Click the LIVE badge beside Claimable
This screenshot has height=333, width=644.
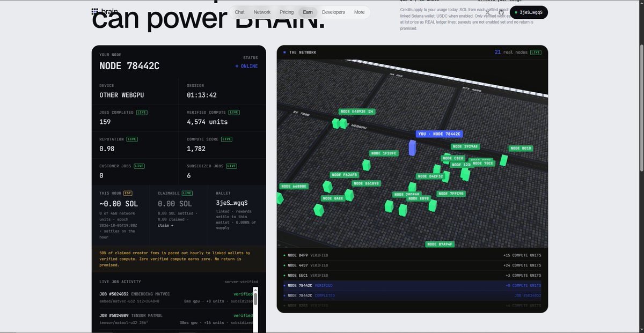pyautogui.click(x=187, y=193)
